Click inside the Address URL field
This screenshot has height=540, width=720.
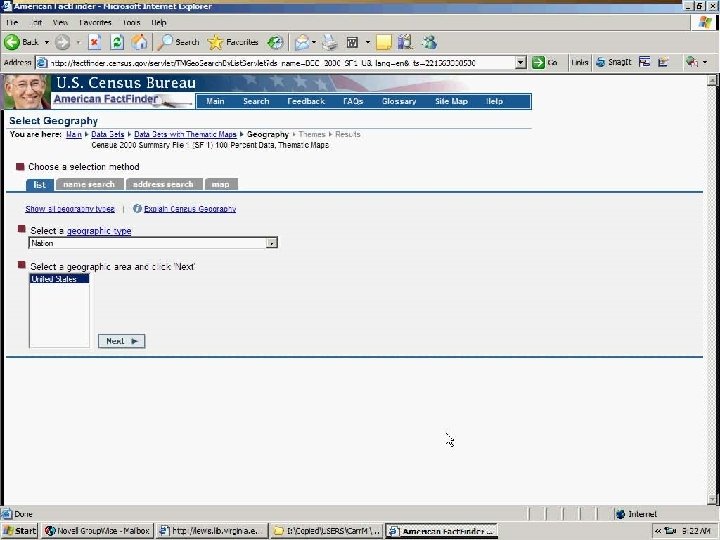pyautogui.click(x=281, y=63)
